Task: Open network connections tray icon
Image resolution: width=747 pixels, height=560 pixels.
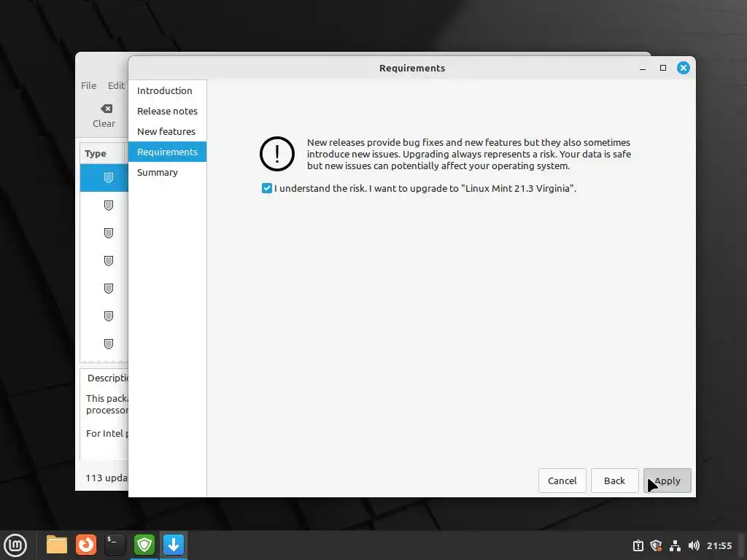Action: tap(675, 545)
